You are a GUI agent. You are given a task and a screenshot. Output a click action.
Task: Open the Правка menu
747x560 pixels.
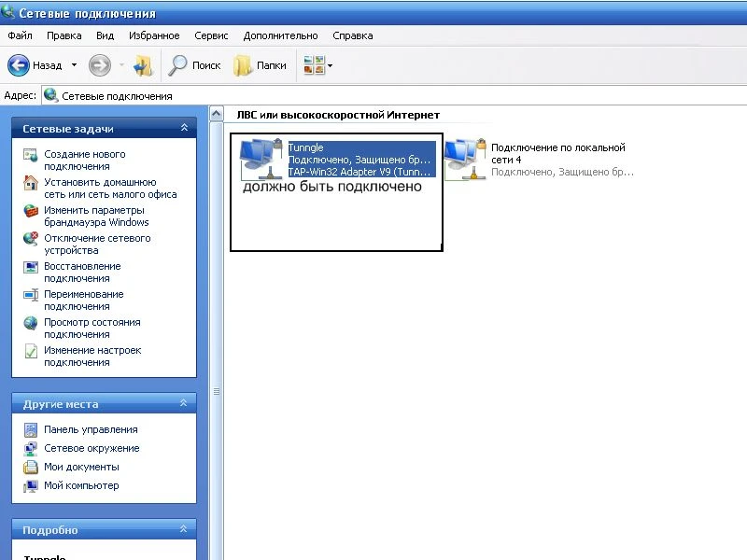pos(63,35)
